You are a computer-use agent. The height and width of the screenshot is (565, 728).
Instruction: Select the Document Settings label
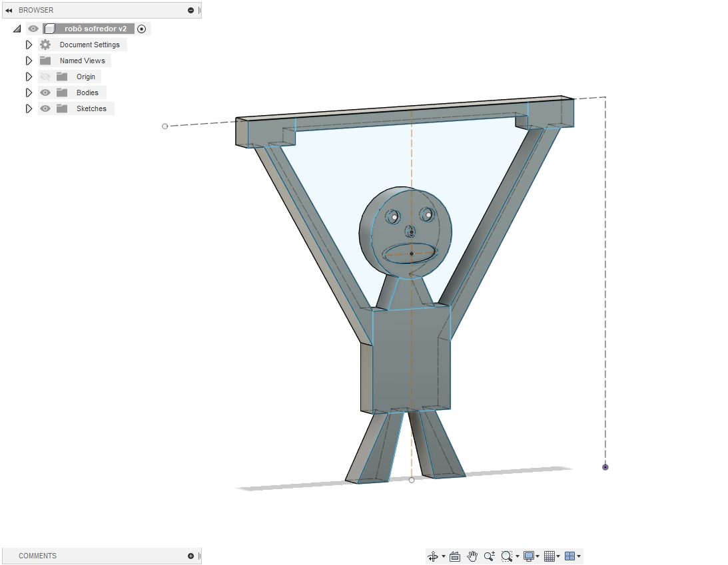pyautogui.click(x=90, y=45)
